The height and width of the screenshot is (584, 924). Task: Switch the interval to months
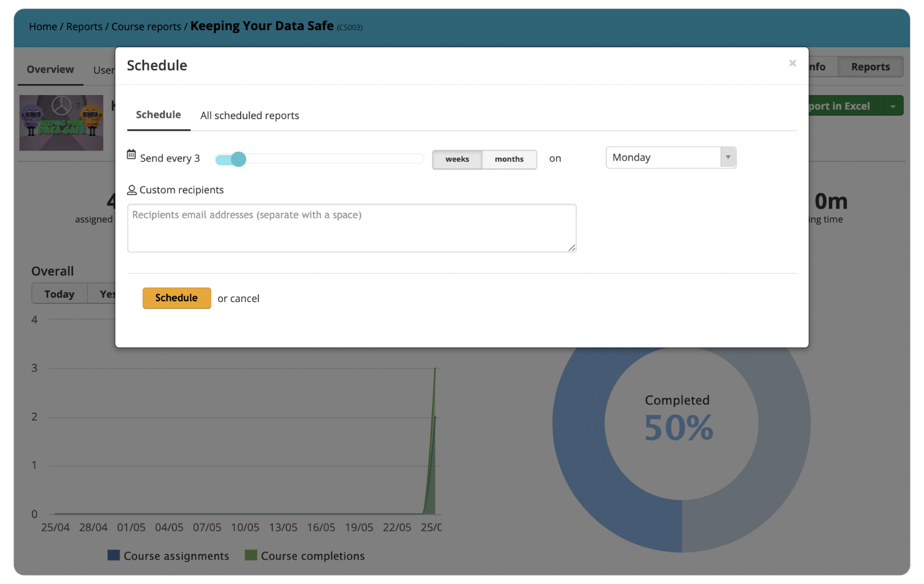pyautogui.click(x=509, y=159)
